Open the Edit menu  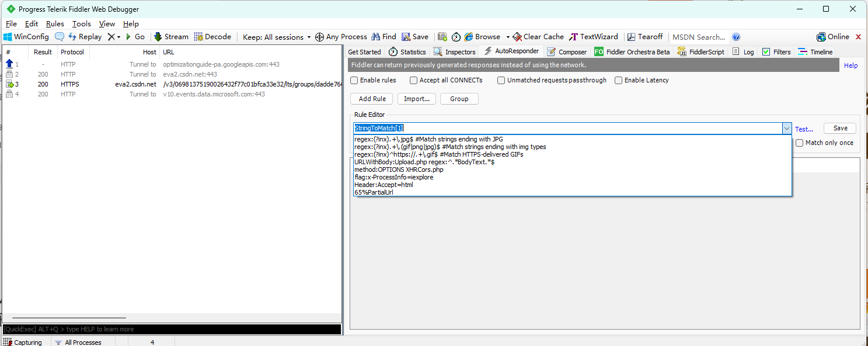(x=32, y=24)
